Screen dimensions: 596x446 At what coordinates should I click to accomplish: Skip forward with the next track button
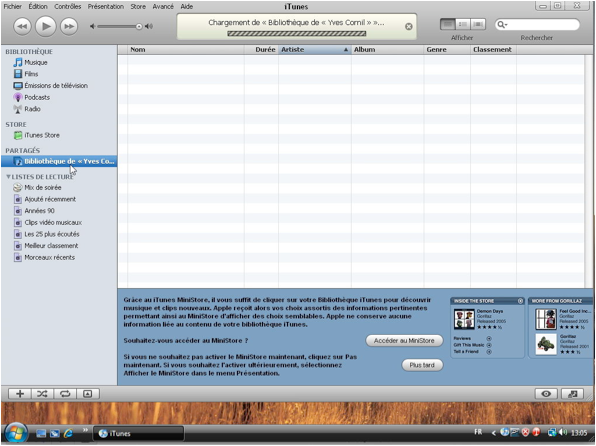[69, 26]
